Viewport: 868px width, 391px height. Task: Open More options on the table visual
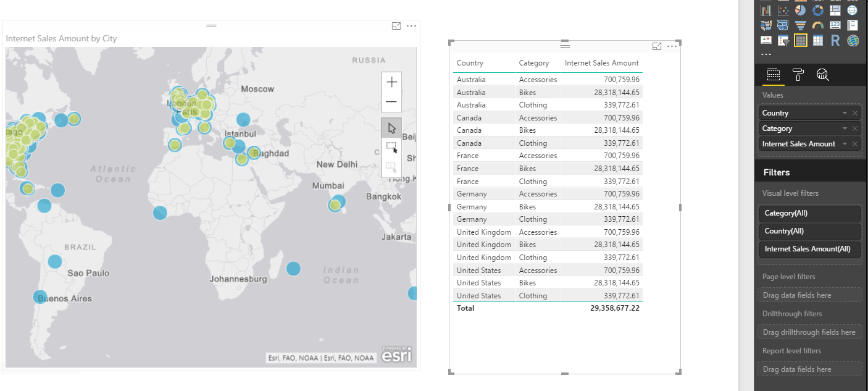tap(672, 46)
